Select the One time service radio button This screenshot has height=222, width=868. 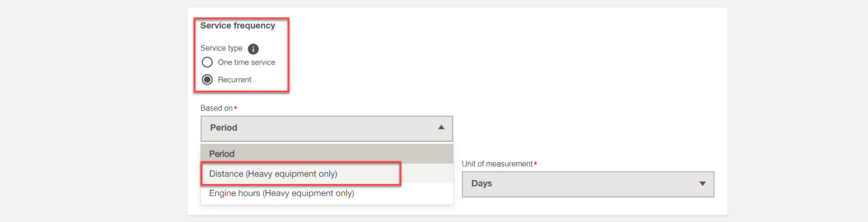point(207,62)
